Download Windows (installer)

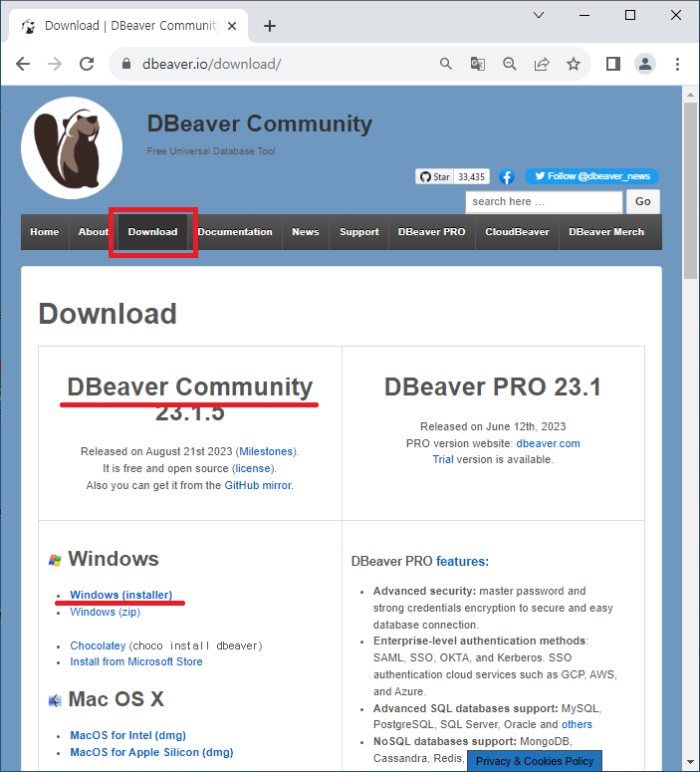point(121,595)
